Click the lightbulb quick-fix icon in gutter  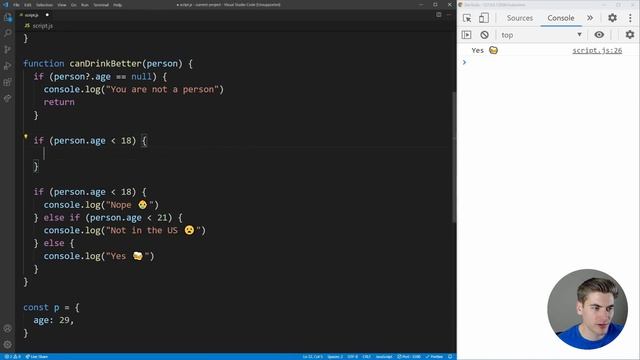26,136
